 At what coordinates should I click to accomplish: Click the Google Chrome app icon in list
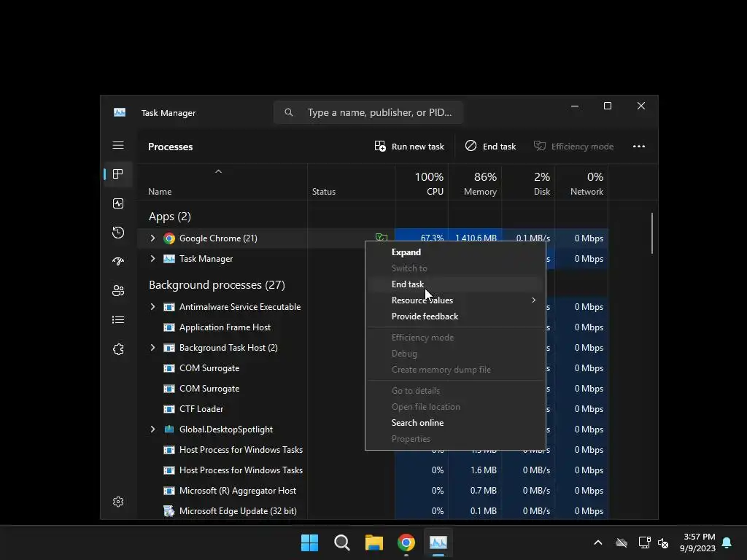pos(169,238)
